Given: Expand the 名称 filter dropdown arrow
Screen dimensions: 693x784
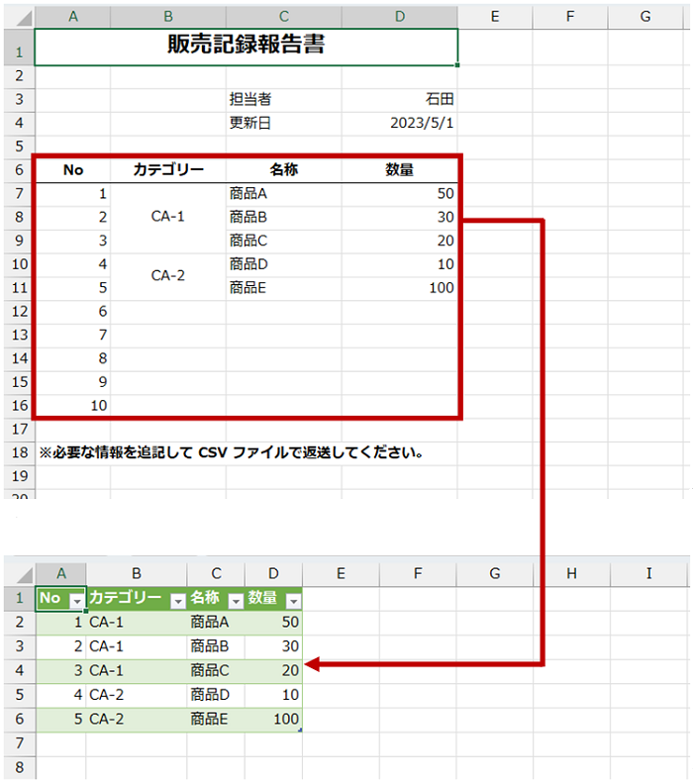Looking at the screenshot, I should [236, 601].
